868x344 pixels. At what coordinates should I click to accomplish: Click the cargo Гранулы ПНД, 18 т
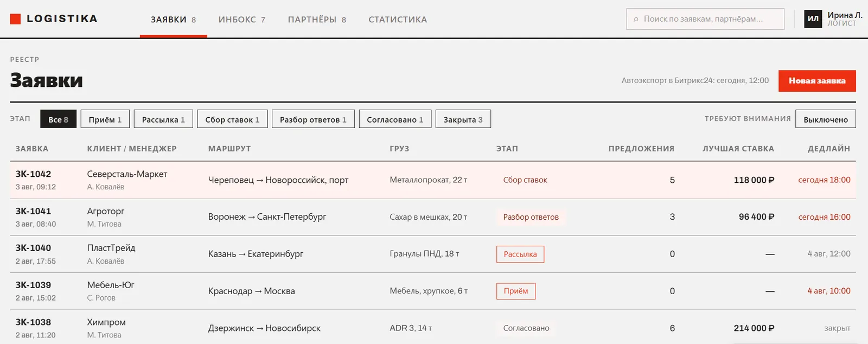(424, 254)
